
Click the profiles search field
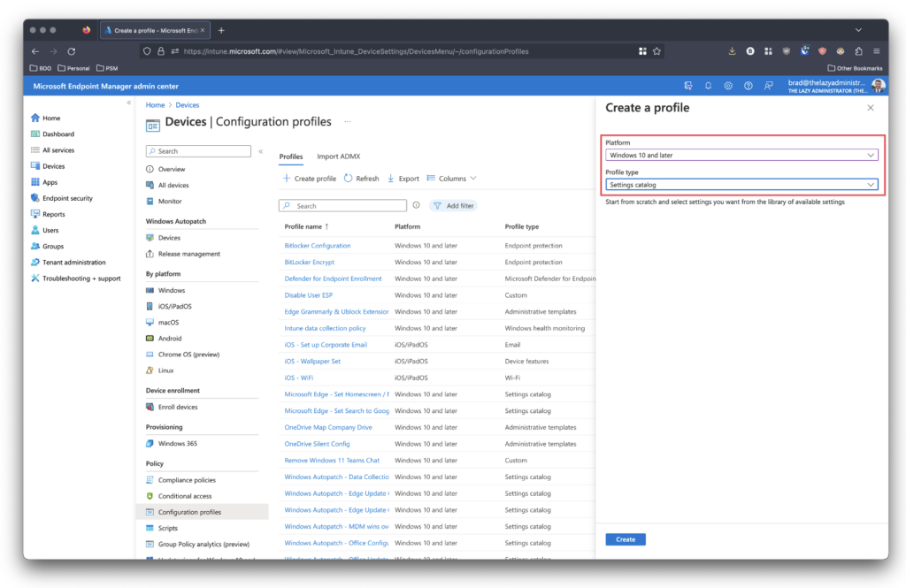point(342,206)
